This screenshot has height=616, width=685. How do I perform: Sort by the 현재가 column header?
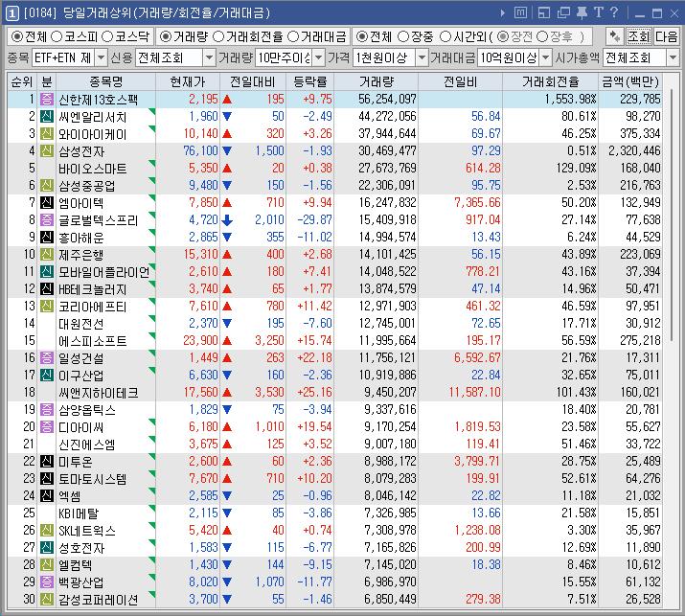click(188, 81)
